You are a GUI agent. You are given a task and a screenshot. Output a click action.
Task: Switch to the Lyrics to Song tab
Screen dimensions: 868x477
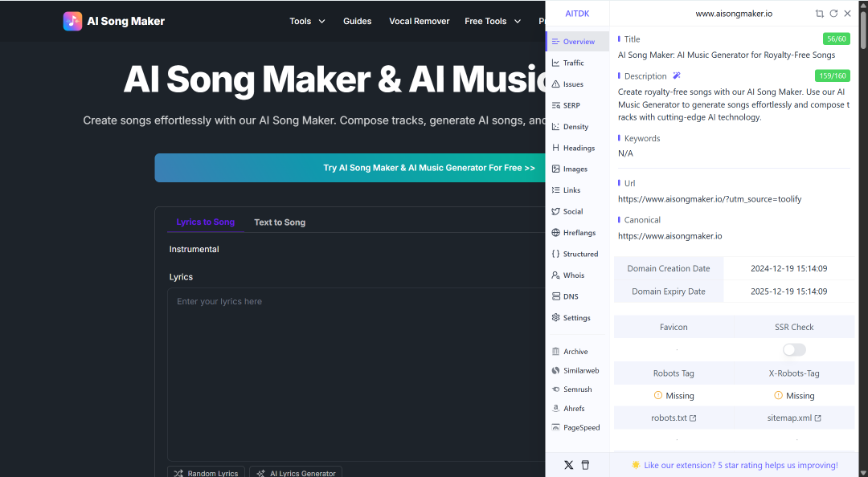206,222
